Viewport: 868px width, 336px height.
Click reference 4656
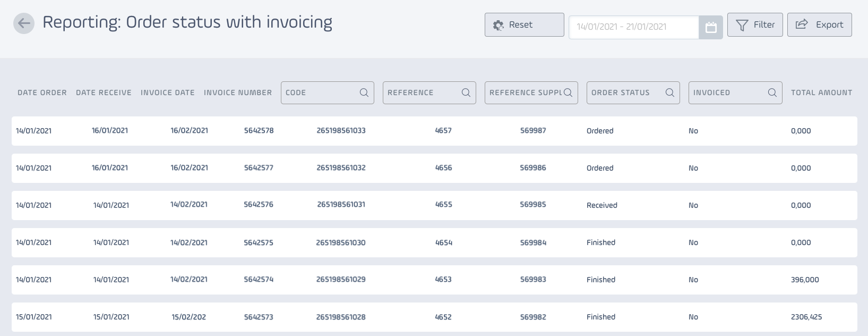click(x=444, y=168)
